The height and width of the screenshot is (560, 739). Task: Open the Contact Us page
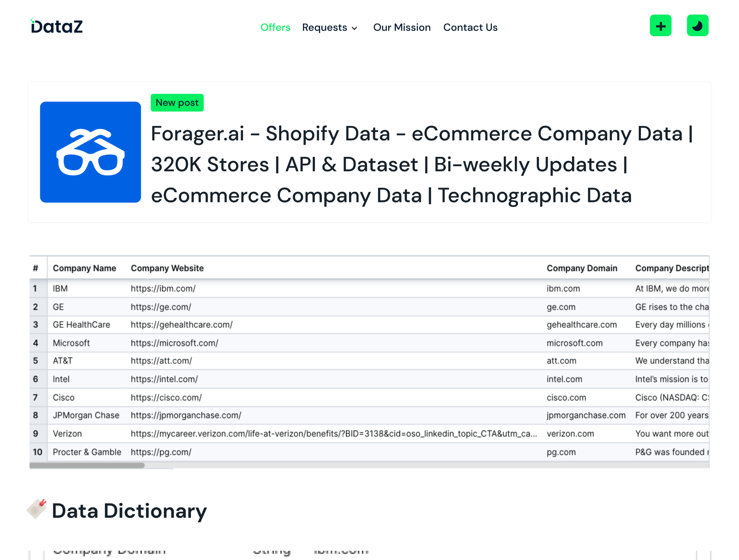(470, 28)
